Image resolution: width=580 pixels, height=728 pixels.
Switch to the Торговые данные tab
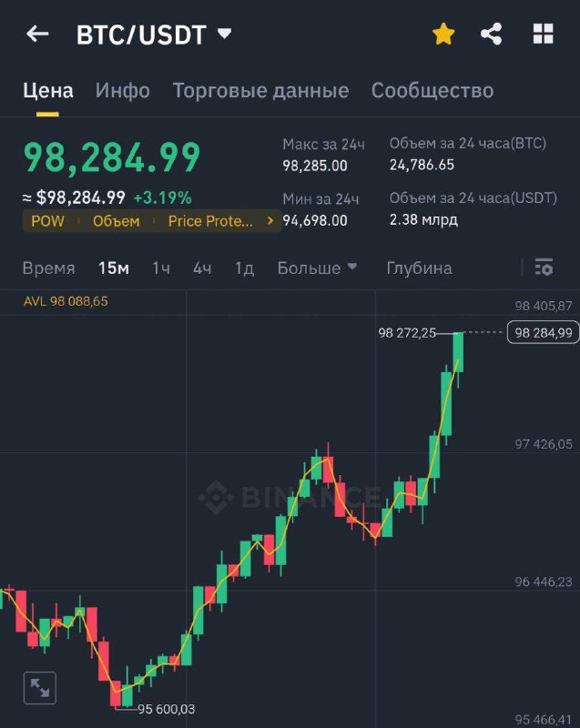point(261,90)
